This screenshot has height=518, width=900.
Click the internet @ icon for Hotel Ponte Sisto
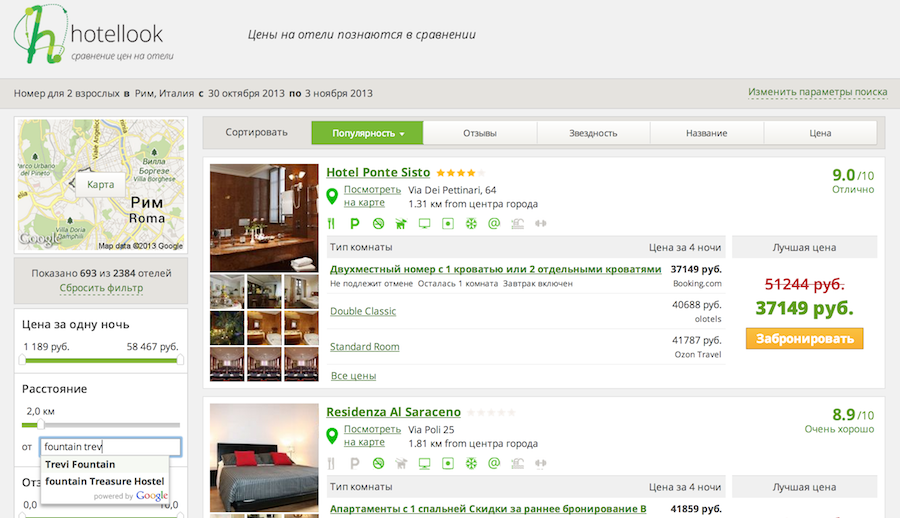pos(494,223)
